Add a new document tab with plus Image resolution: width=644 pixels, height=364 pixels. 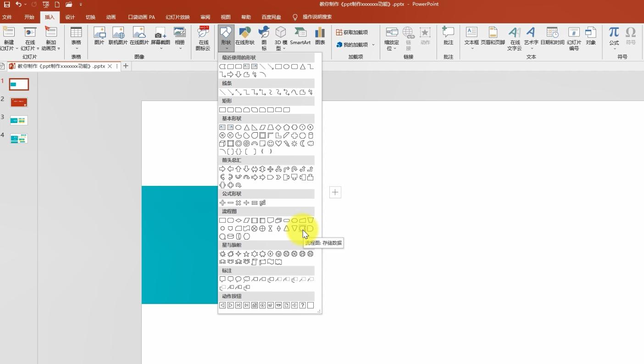click(126, 66)
